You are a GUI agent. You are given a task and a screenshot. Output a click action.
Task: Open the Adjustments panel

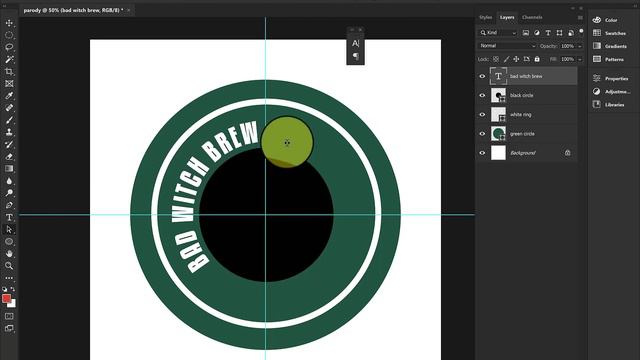click(x=611, y=91)
